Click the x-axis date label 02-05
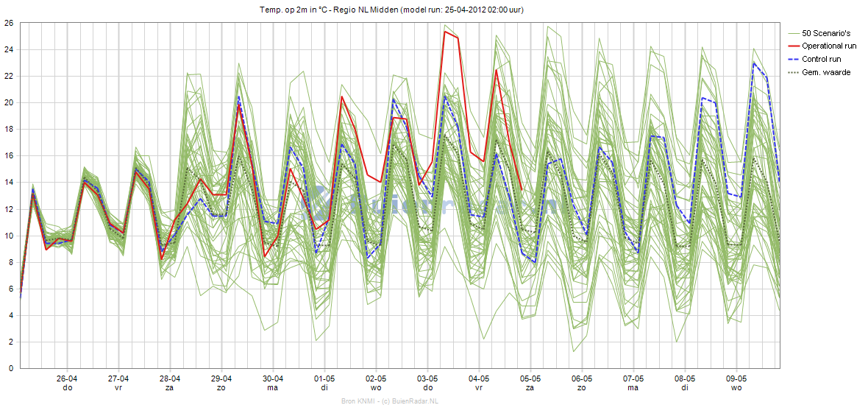This screenshot has width=868, height=405. pos(376,379)
